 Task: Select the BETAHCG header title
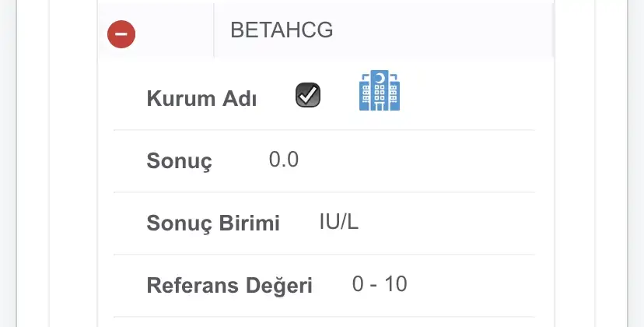pos(282,30)
